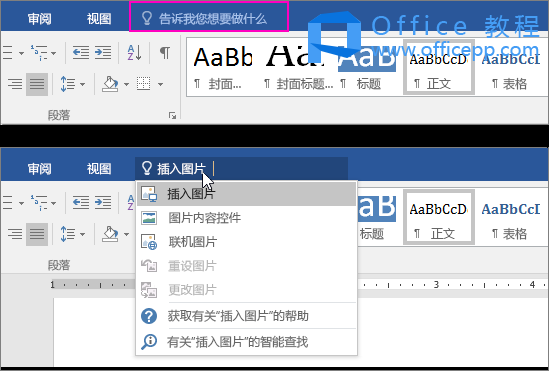Expand multilevel list dropdown arrow in lower ribbon
The height and width of the screenshot is (371, 549).
54,203
